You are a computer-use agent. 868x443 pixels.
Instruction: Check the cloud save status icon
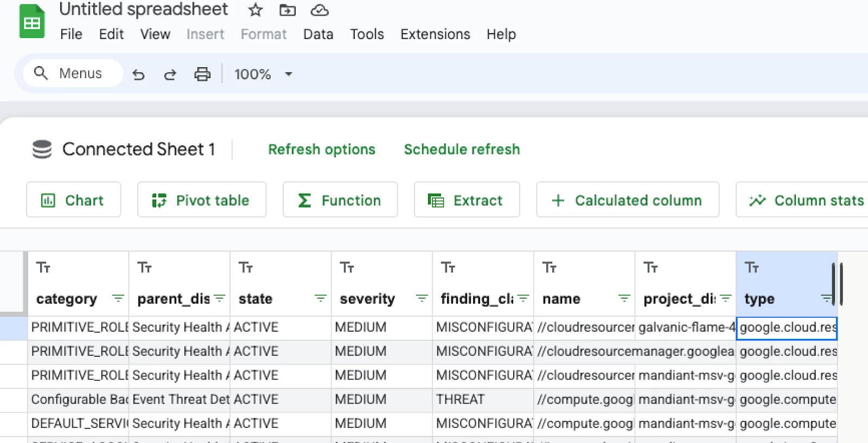click(320, 10)
